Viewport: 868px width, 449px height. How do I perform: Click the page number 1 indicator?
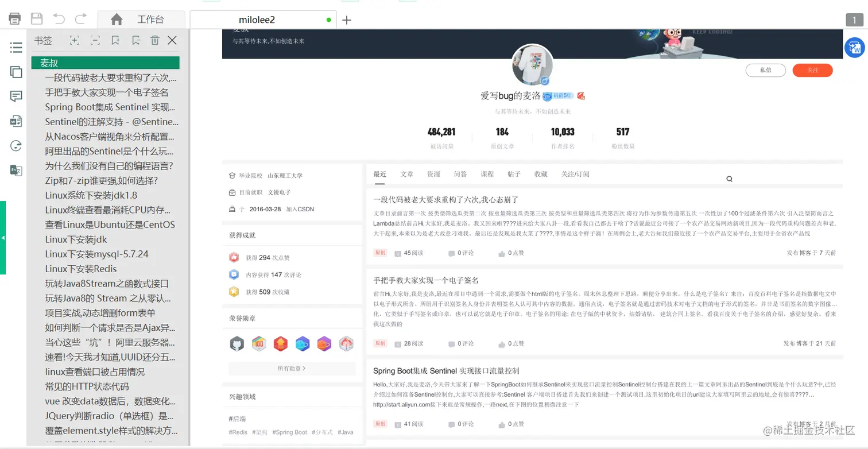pos(854,20)
